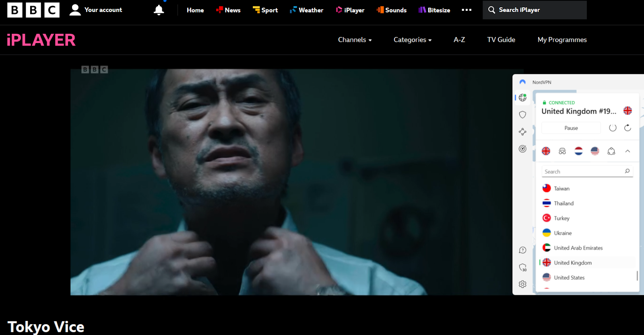Click the Turkey flag icon
The width and height of the screenshot is (644, 335).
tap(547, 218)
